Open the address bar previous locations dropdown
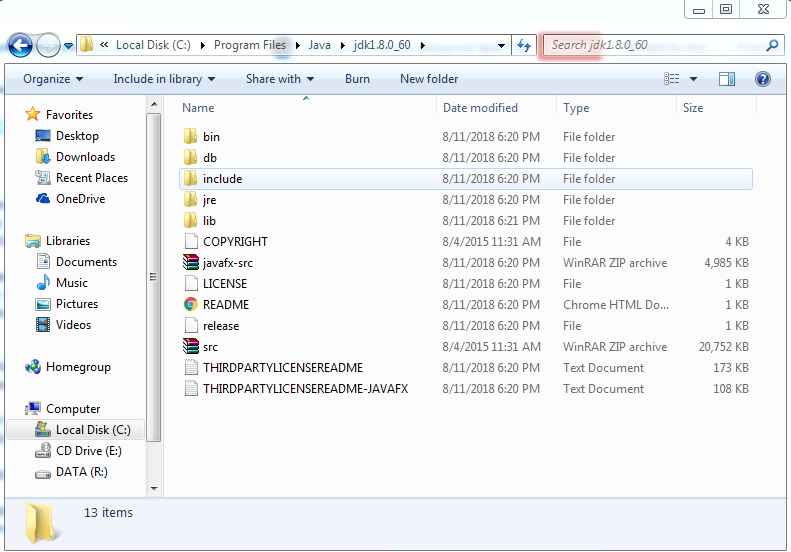 (501, 46)
